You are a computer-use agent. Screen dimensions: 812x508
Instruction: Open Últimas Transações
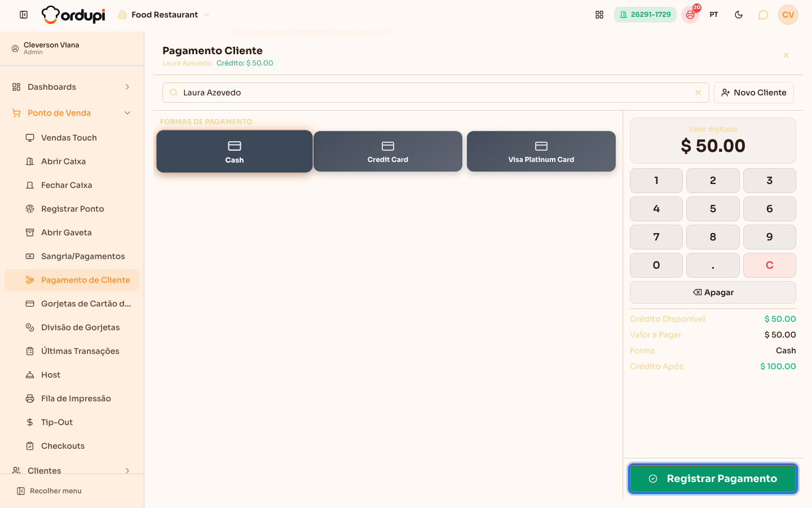72,351
